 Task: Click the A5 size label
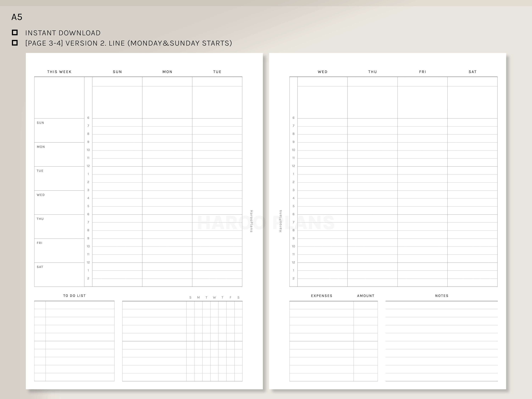pos(17,17)
